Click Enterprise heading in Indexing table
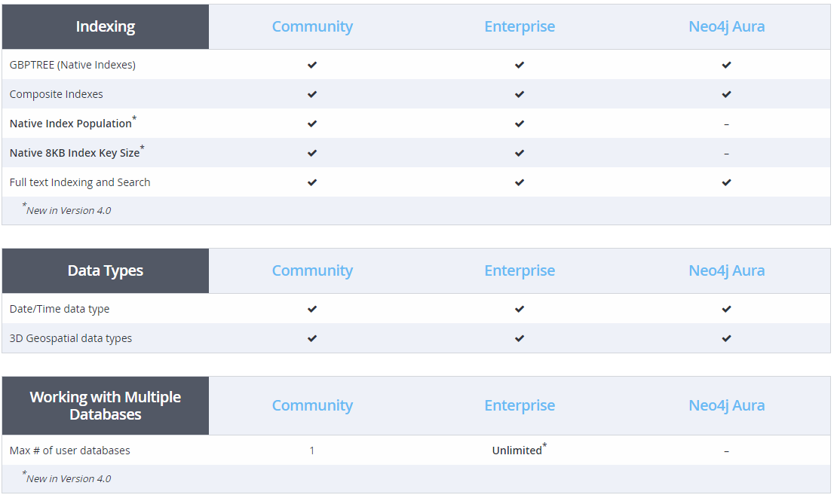The height and width of the screenshot is (504, 834). [520, 26]
